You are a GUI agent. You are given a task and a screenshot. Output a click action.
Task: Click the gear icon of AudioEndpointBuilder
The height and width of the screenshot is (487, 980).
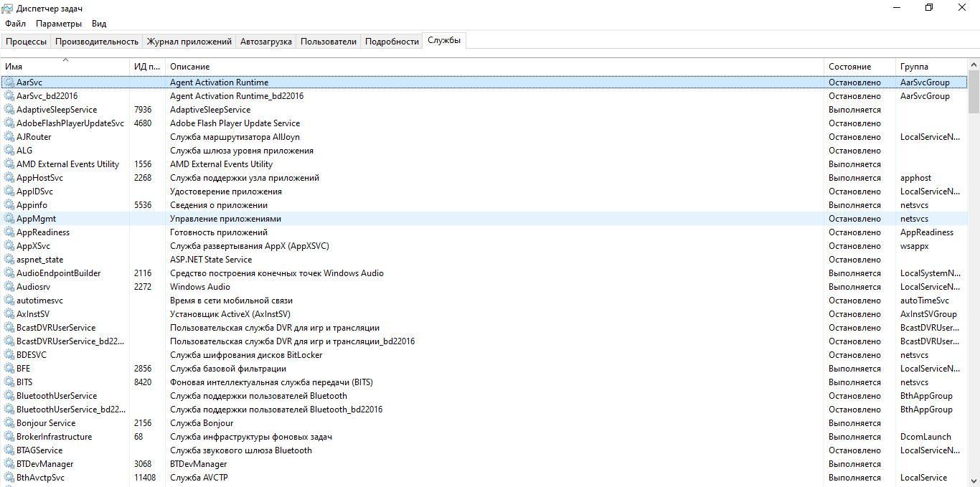[9, 273]
